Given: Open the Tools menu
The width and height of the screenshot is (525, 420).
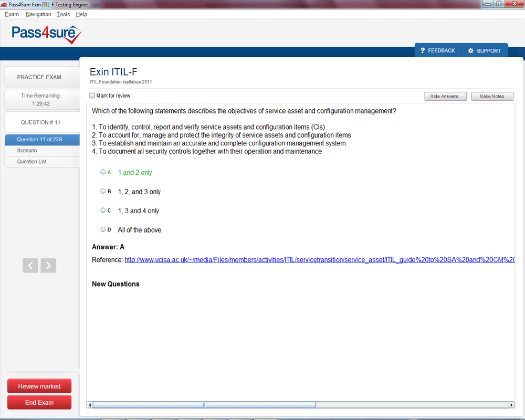Looking at the screenshot, I should pos(64,14).
